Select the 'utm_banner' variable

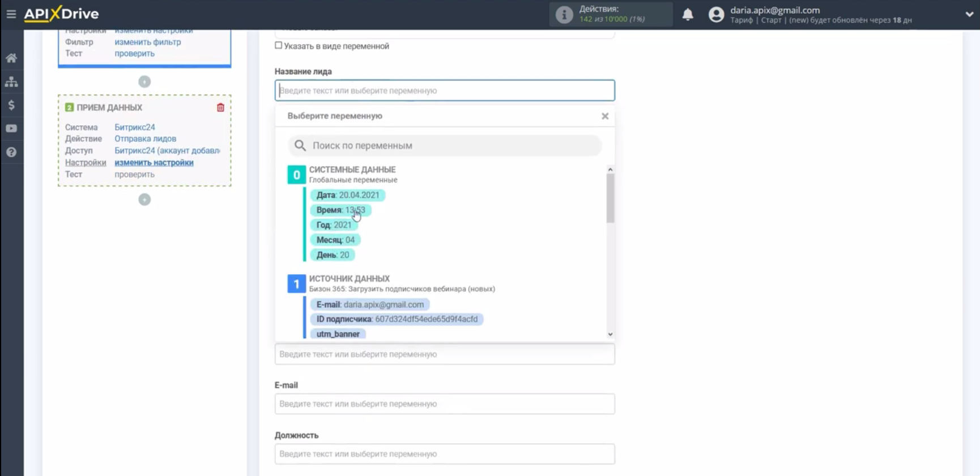click(x=338, y=334)
